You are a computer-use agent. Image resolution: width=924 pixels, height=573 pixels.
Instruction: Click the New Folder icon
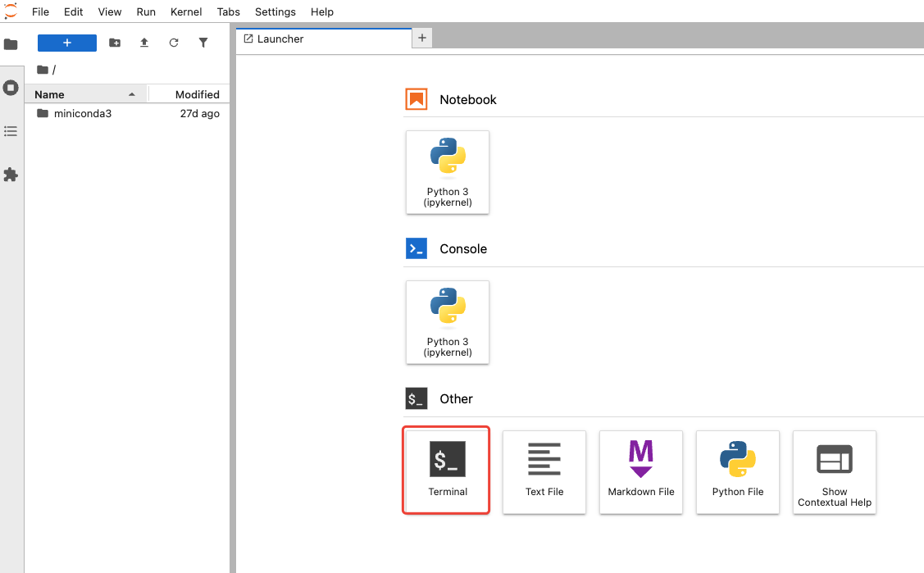(115, 43)
